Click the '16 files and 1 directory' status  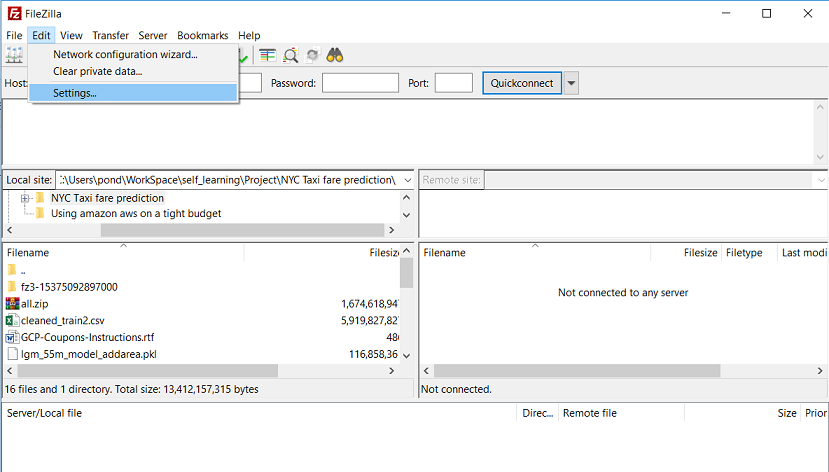132,390
